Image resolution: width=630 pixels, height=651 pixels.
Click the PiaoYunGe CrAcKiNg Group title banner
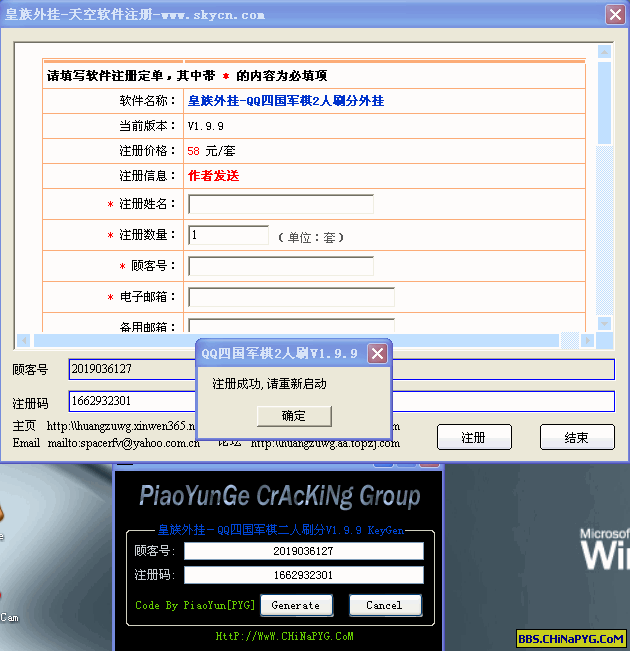click(279, 496)
